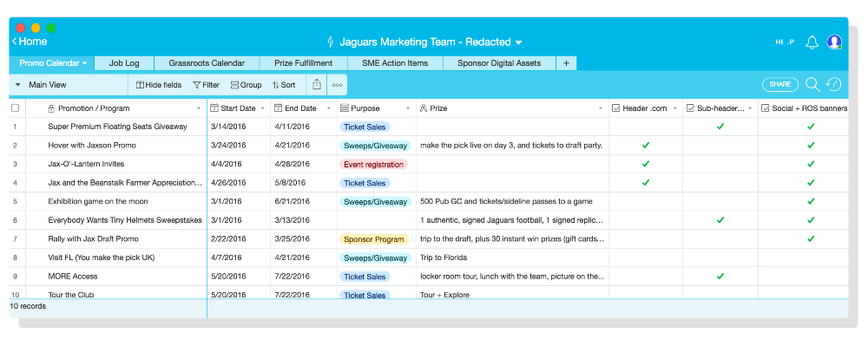This screenshot has width=868, height=339.
Task: Uncheck Sub-header for MORE Access row
Action: (x=720, y=276)
